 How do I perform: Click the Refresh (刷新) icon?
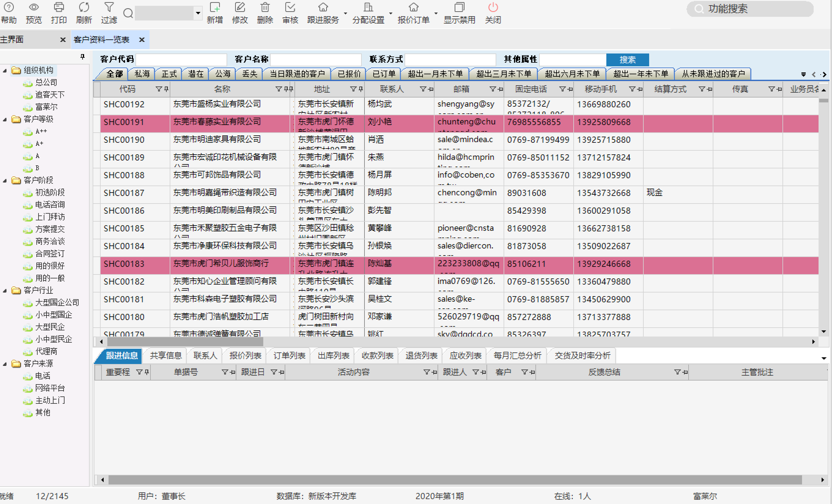[x=84, y=7]
